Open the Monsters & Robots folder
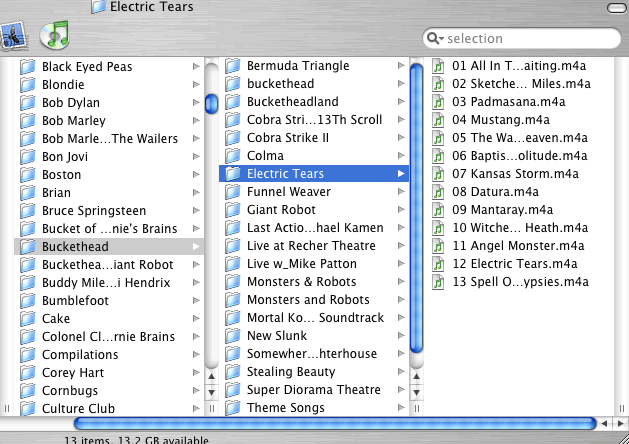629x444 pixels. point(314,282)
